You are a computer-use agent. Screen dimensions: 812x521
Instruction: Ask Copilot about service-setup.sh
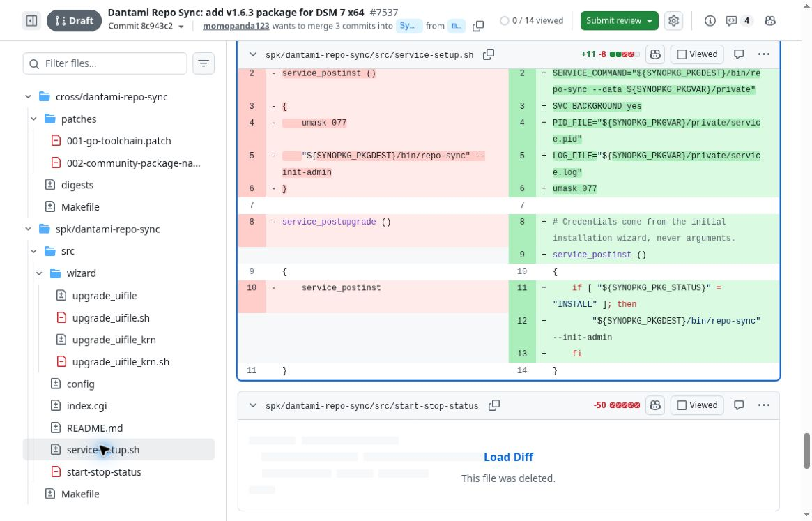point(655,54)
